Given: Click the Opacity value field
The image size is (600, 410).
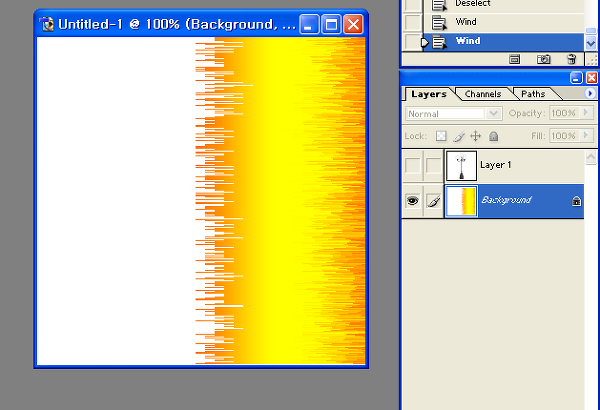Looking at the screenshot, I should (x=564, y=113).
